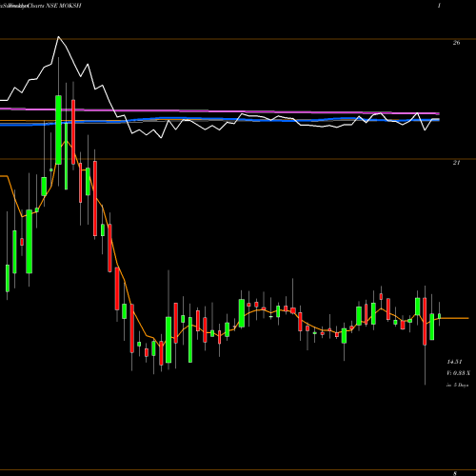Screen dimensions: 476x476
Task: Click the tallest green candle near the peak
Action: 58,129
